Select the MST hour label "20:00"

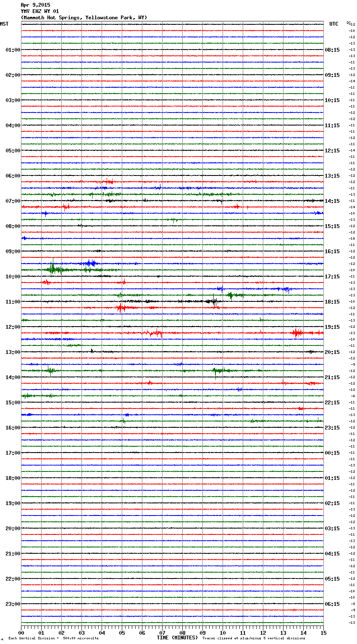[13, 529]
